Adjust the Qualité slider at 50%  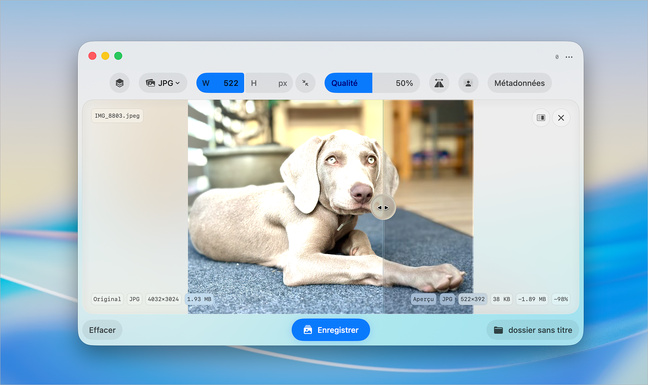click(x=372, y=83)
